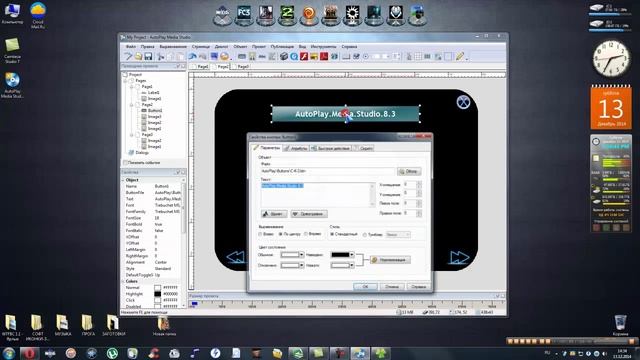Click the Normal white swatch in the properties panel
640x360 pixels.
(158, 288)
